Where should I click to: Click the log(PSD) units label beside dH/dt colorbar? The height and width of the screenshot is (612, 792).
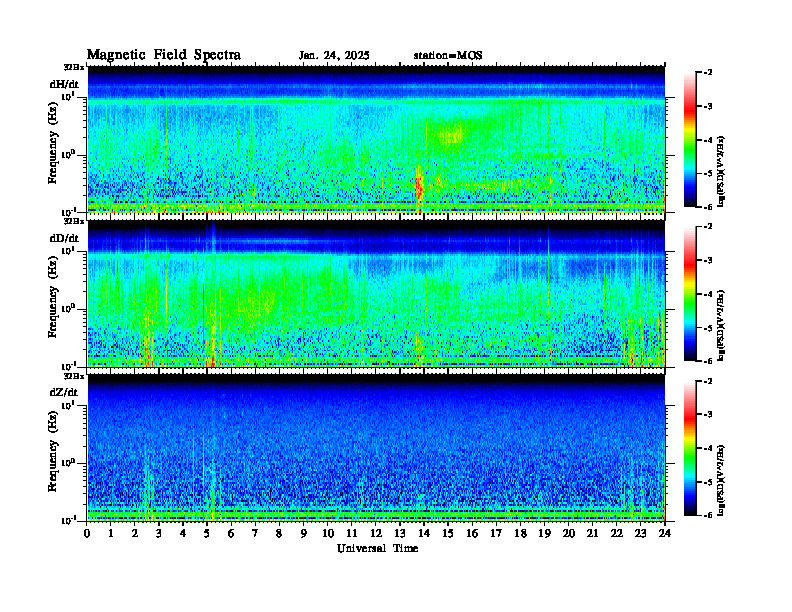point(721,172)
